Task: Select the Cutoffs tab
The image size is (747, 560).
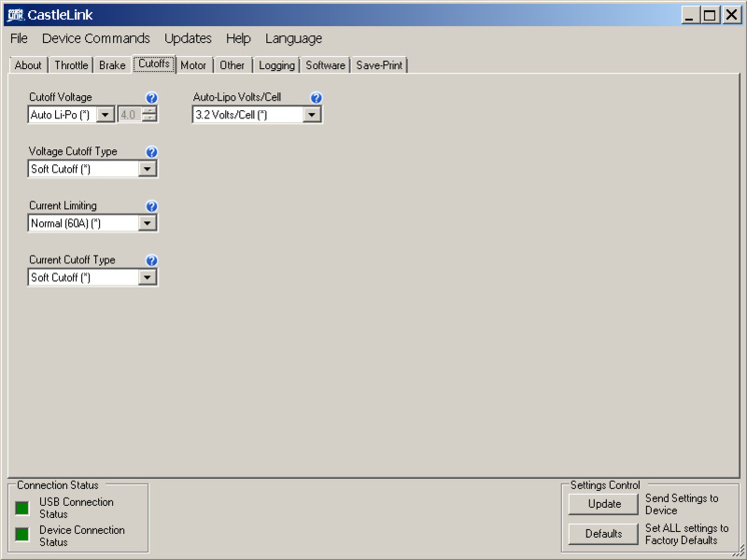Action: (x=154, y=63)
